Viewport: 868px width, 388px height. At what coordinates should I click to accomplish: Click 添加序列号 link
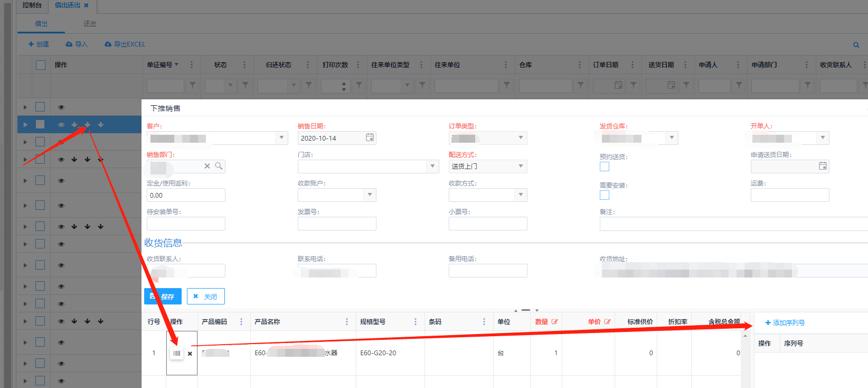coord(785,322)
